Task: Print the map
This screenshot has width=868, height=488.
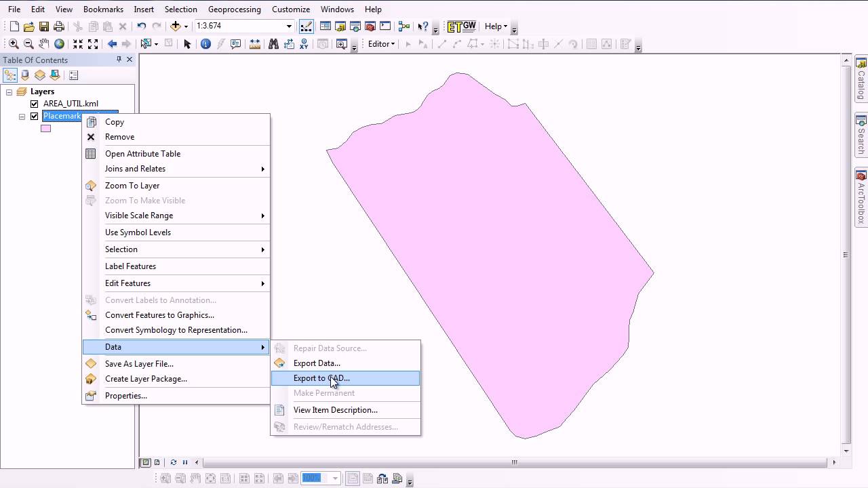Action: tap(59, 26)
